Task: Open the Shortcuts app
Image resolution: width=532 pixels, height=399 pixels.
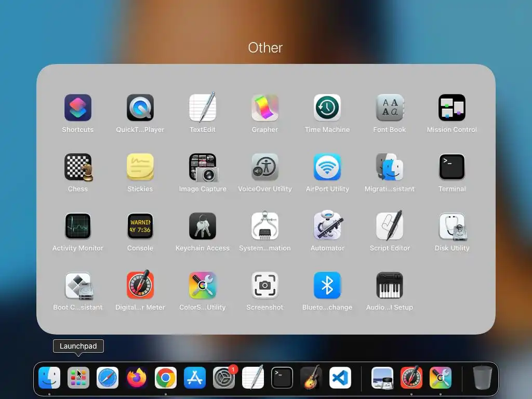Action: click(78, 108)
